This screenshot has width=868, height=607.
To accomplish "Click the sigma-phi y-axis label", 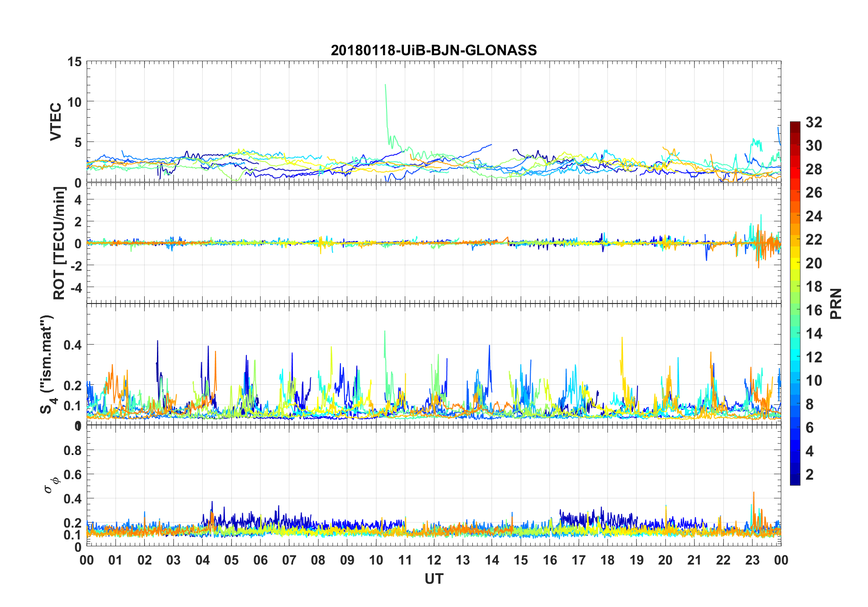I will tap(52, 485).
